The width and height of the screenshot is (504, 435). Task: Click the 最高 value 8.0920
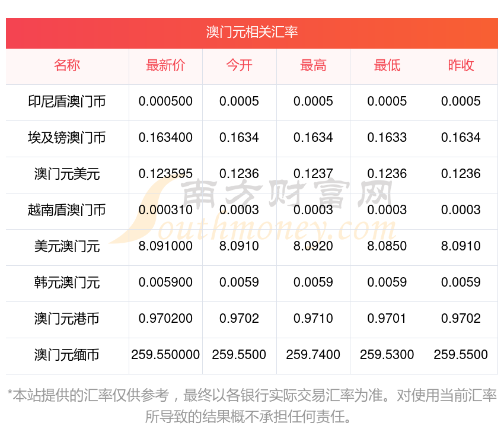click(x=313, y=246)
